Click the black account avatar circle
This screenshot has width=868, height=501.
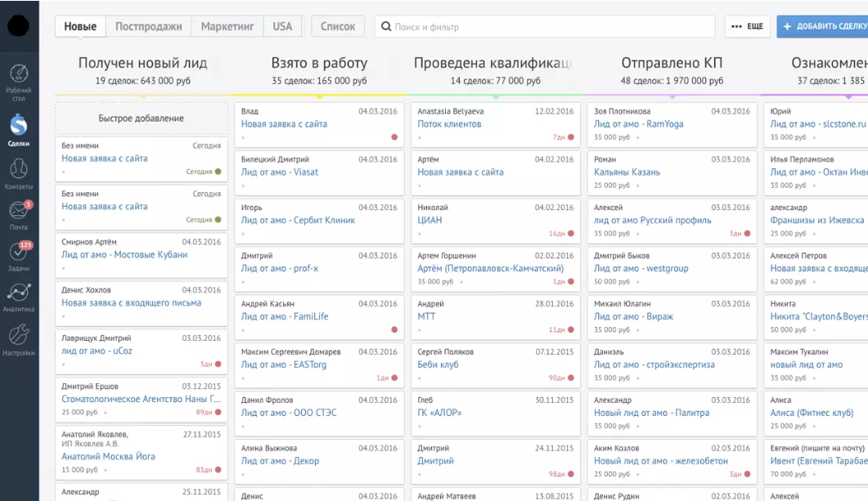pyautogui.click(x=18, y=25)
